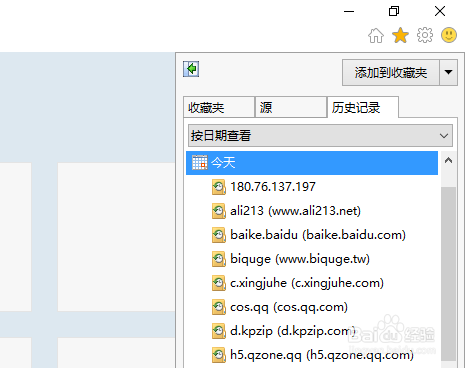Click history icon next to h5.qzone.qq

click(219, 355)
